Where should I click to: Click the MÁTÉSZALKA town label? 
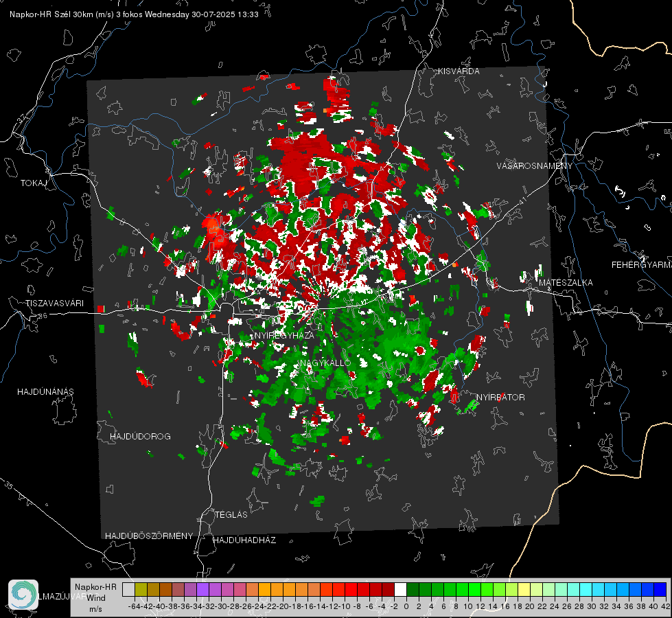click(566, 283)
